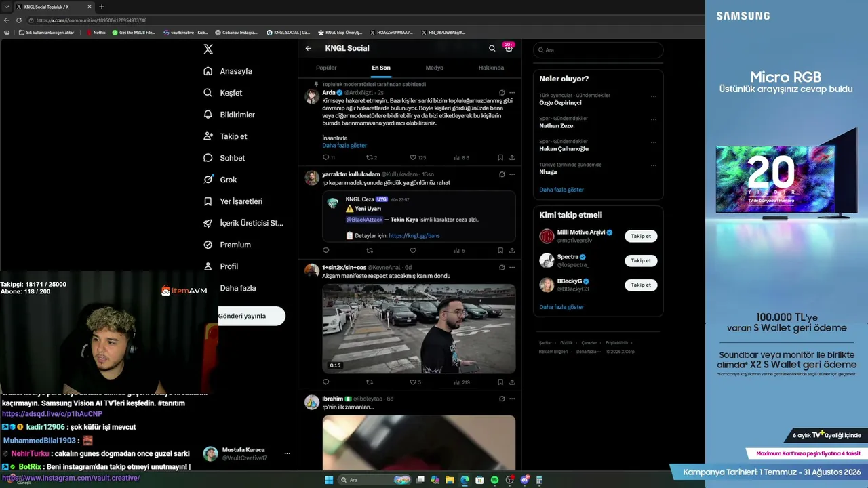Screen dimensions: 868x488
Task: Open the Netflix bookmark
Action: point(96,33)
